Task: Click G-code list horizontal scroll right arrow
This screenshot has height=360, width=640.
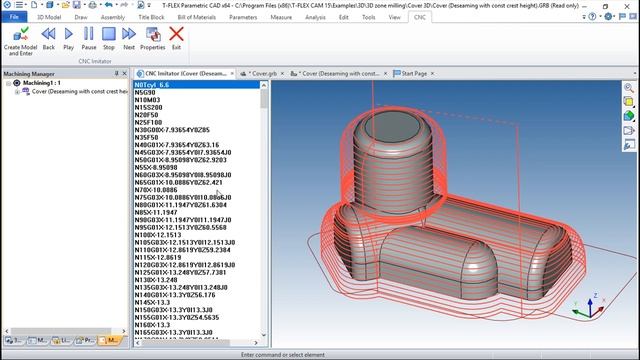Action: [x=256, y=343]
